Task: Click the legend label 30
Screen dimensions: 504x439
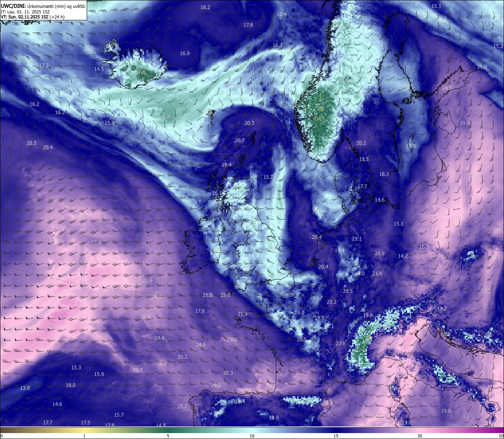Action: tap(420, 436)
